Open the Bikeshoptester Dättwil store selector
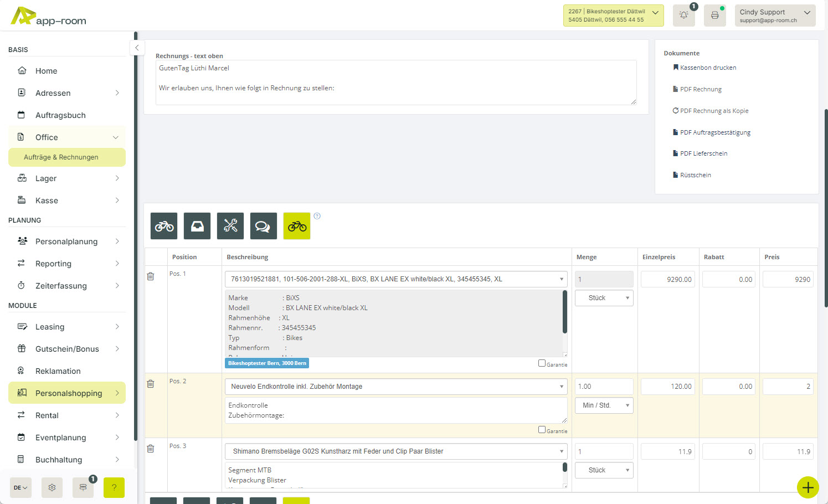This screenshot has height=504, width=828. 613,16
